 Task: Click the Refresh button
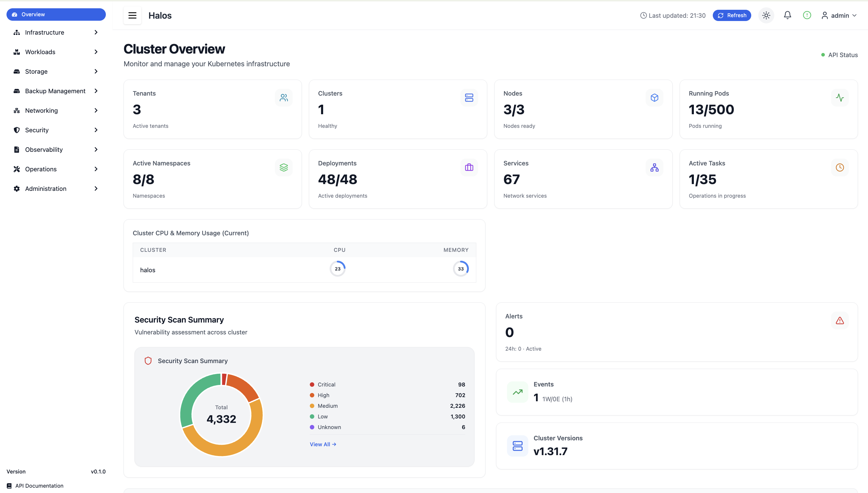[x=732, y=15]
